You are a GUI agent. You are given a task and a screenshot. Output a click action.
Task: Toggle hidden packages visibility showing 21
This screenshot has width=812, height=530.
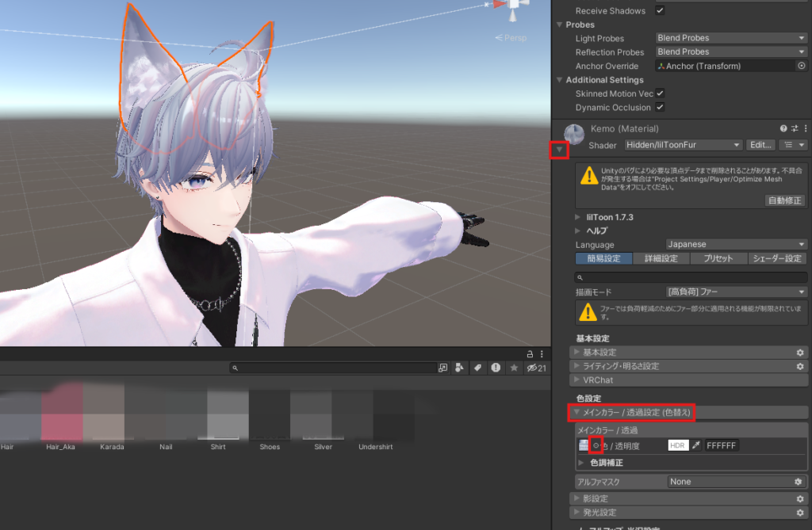click(537, 368)
